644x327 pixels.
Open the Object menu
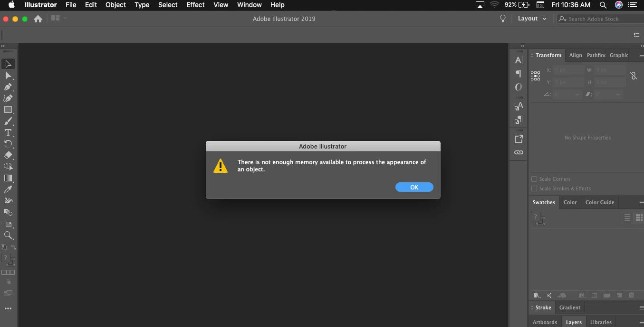coord(115,5)
